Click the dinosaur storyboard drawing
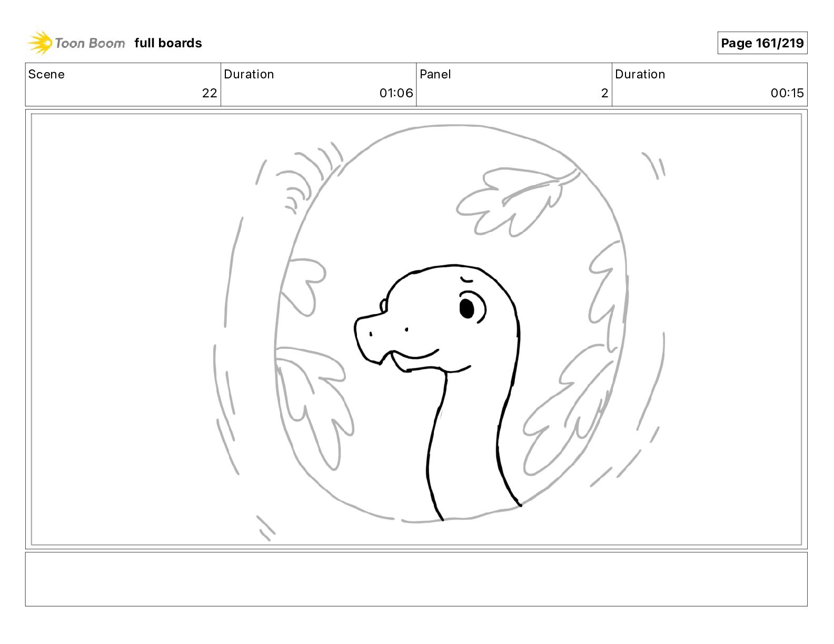 [x=416, y=329]
